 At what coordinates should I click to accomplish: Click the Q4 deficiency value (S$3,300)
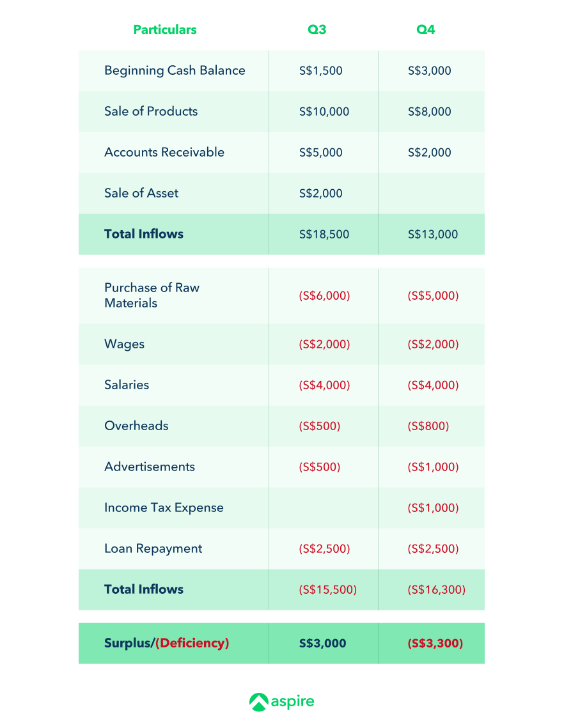click(x=435, y=643)
